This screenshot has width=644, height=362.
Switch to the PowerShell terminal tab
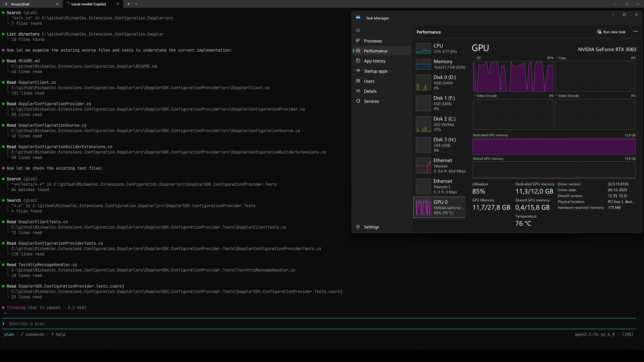click(31, 4)
